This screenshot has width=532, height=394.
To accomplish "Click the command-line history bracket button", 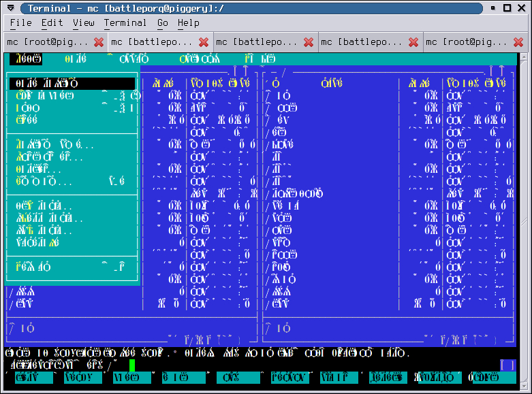I will click(x=508, y=365).
